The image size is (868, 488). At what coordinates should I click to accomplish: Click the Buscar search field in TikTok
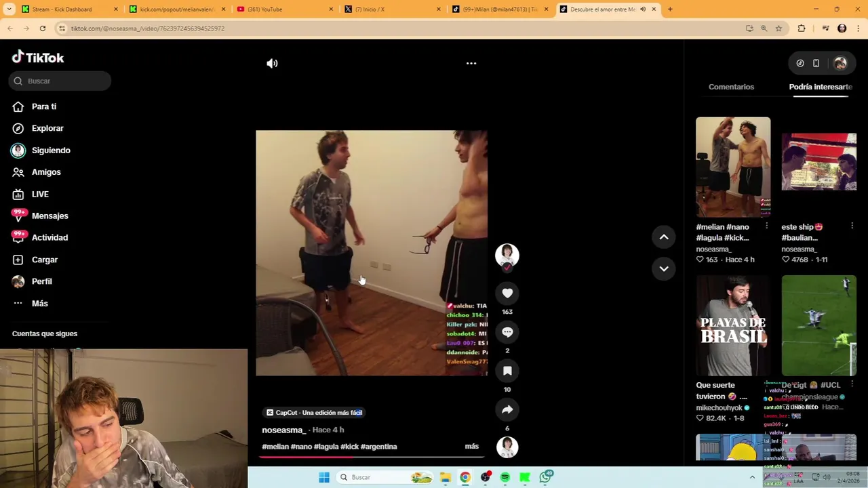coord(60,81)
